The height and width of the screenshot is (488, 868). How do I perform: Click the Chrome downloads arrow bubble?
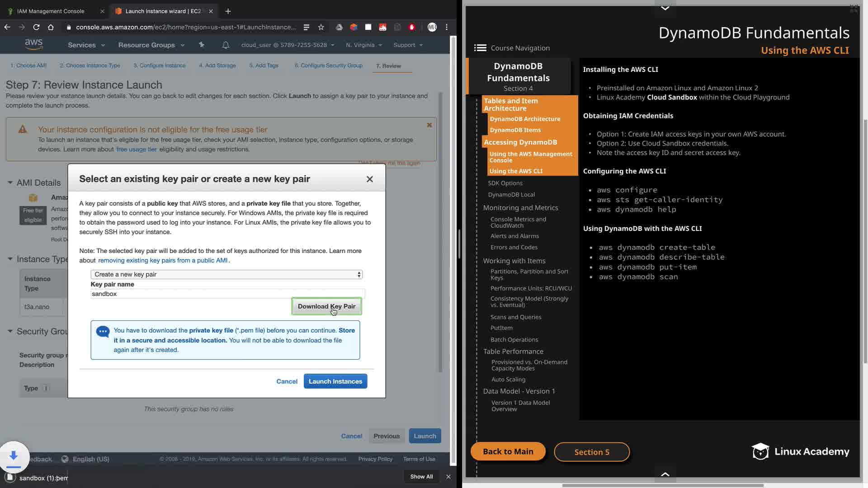(14, 456)
